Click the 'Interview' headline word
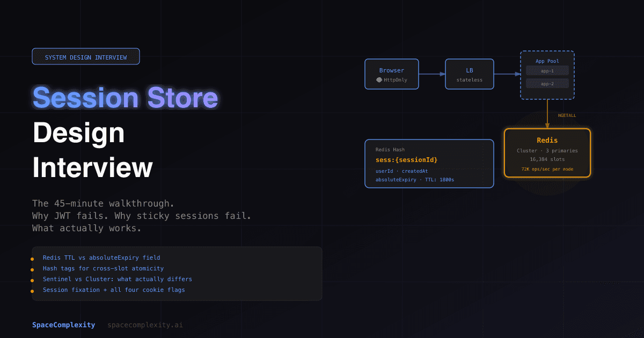The height and width of the screenshot is (338, 644). 93,168
